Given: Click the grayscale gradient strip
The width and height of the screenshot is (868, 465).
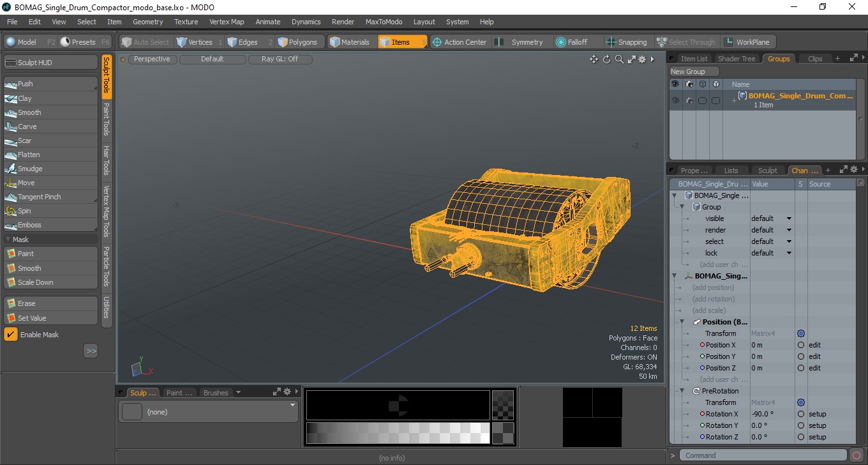Looking at the screenshot, I should (x=398, y=433).
